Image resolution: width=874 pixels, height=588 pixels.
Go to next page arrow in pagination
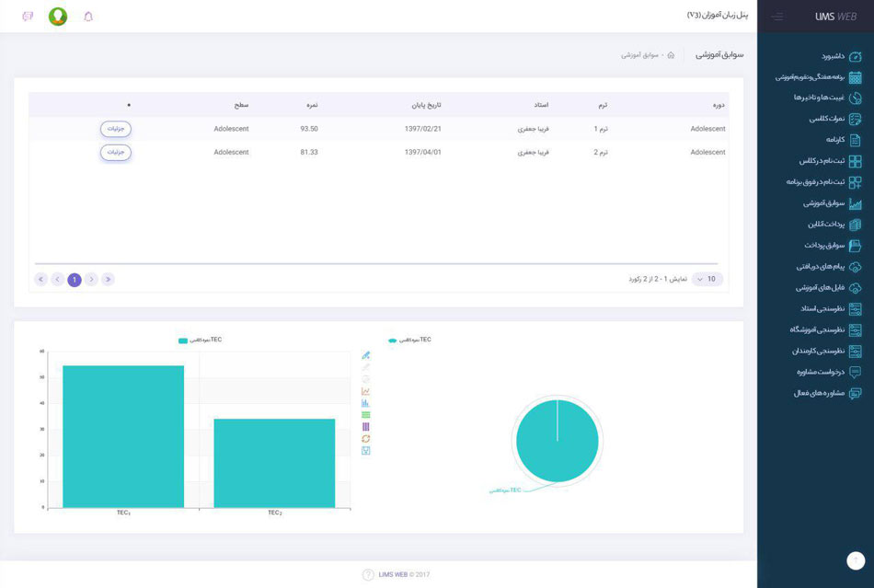tap(57, 279)
